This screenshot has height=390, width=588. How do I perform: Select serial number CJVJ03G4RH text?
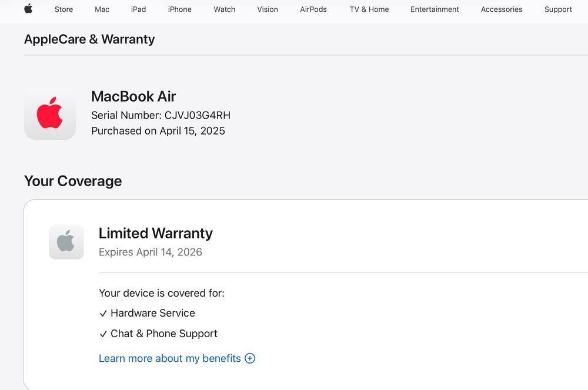tap(197, 115)
